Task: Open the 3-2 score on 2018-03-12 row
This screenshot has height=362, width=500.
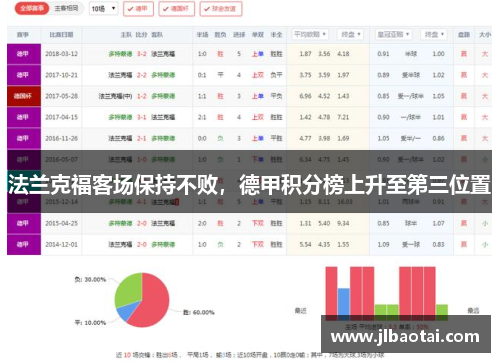Action: [142, 54]
